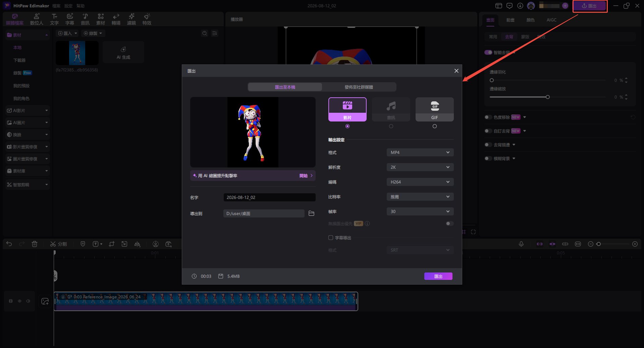Open the 編碼 H264 dropdown

tap(420, 182)
